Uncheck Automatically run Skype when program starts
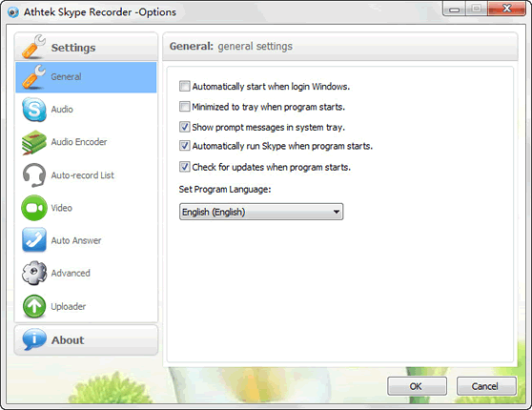Screen dimensions: 532x410 click(x=184, y=146)
